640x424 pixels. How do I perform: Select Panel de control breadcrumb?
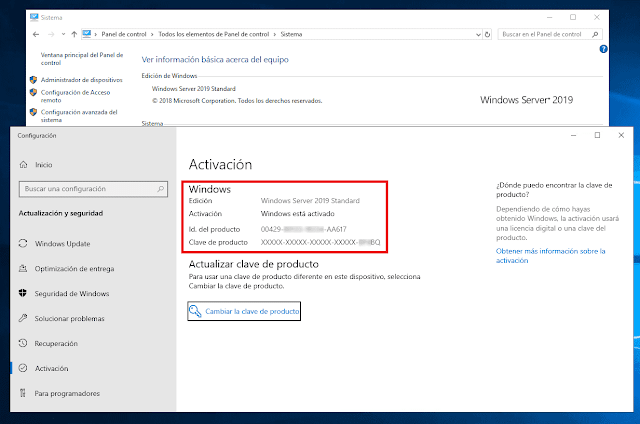(124, 34)
